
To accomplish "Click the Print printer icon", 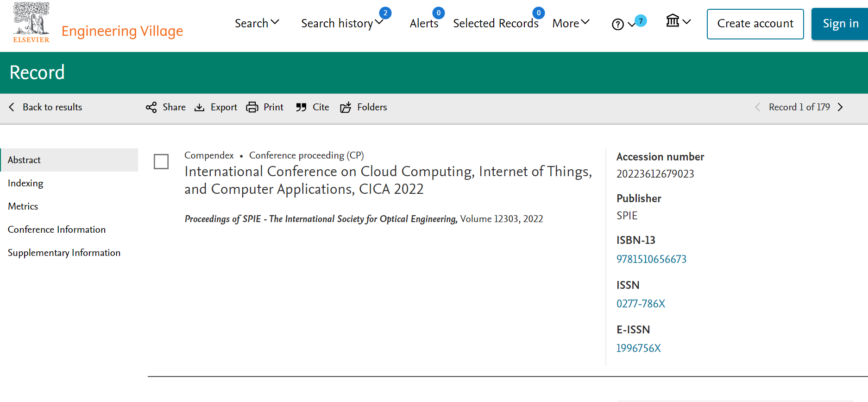I will 252,108.
